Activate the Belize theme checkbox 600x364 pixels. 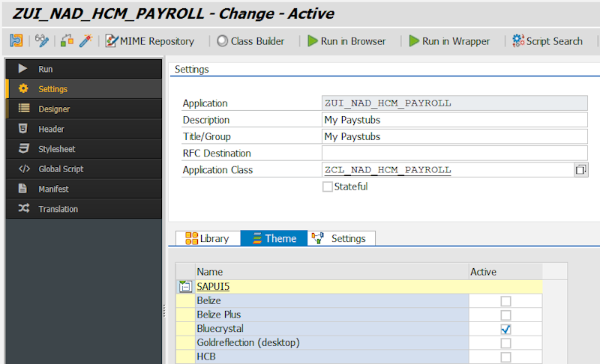[x=505, y=301]
